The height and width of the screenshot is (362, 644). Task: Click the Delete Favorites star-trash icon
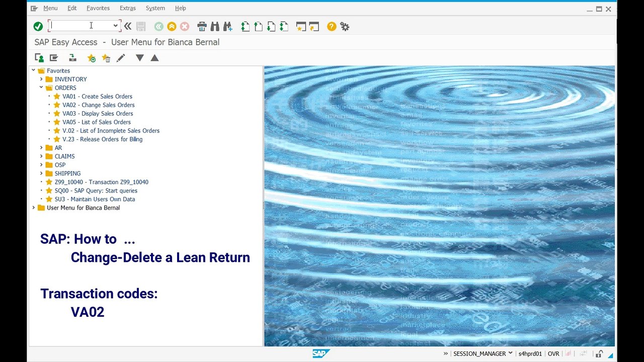(x=106, y=58)
